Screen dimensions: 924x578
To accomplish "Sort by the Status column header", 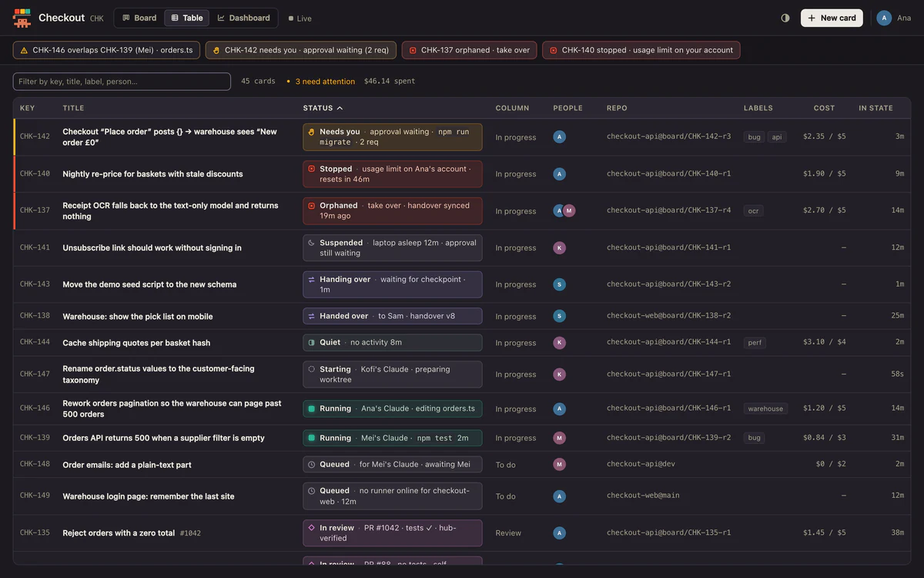I will point(323,108).
